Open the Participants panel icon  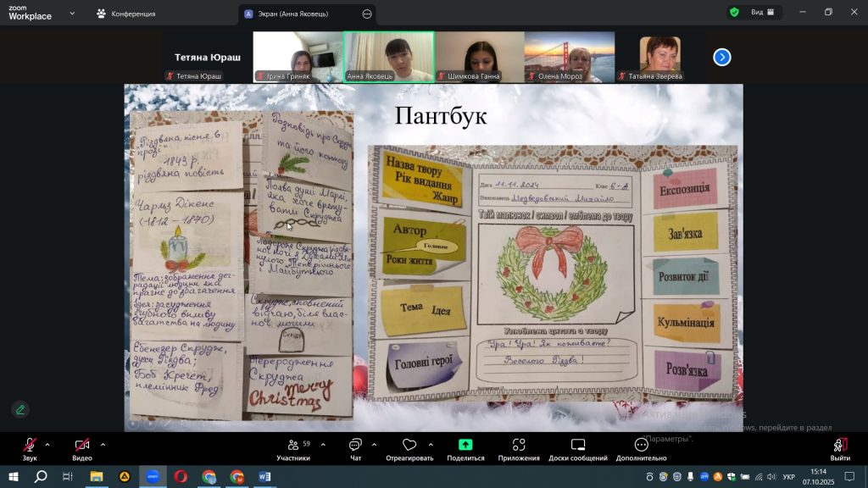click(293, 445)
